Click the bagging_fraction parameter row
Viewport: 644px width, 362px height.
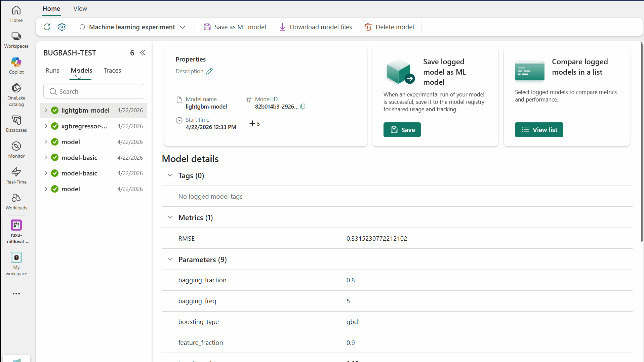pos(397,280)
